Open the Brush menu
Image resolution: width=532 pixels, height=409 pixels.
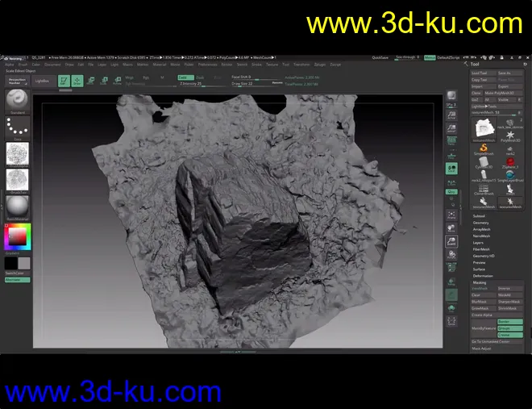pyautogui.click(x=23, y=65)
